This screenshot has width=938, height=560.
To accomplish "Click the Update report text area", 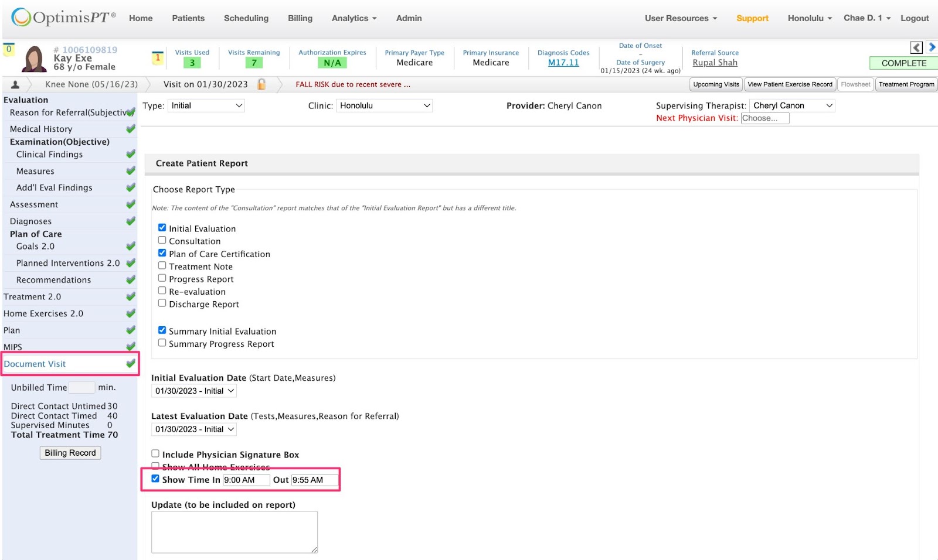I will tap(235, 532).
